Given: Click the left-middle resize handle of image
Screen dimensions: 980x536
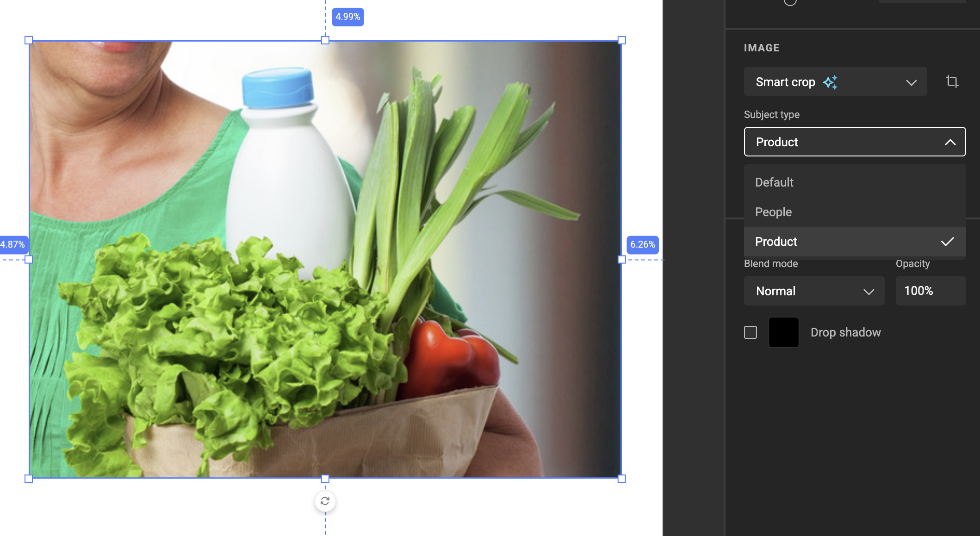Looking at the screenshot, I should [x=29, y=260].
